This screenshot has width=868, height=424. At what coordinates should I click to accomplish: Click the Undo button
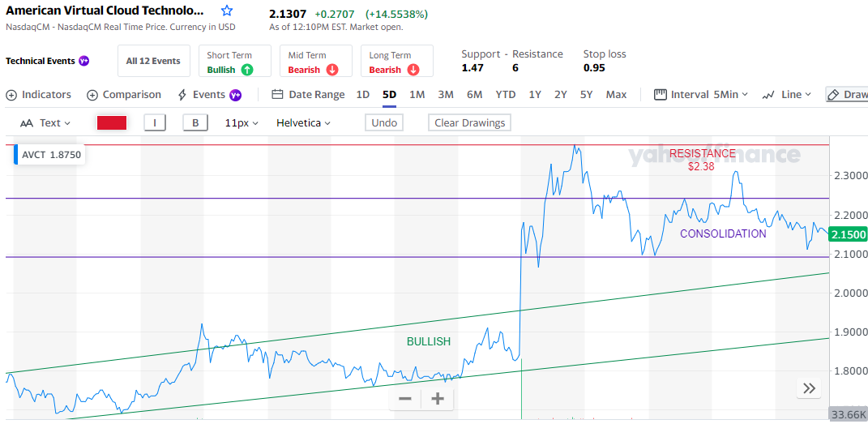click(384, 123)
